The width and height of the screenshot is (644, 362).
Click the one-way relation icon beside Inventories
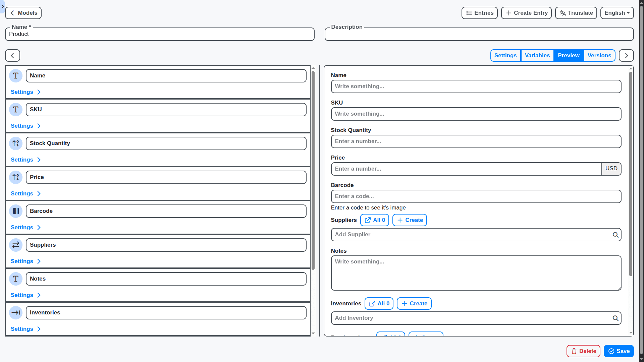pos(16,312)
